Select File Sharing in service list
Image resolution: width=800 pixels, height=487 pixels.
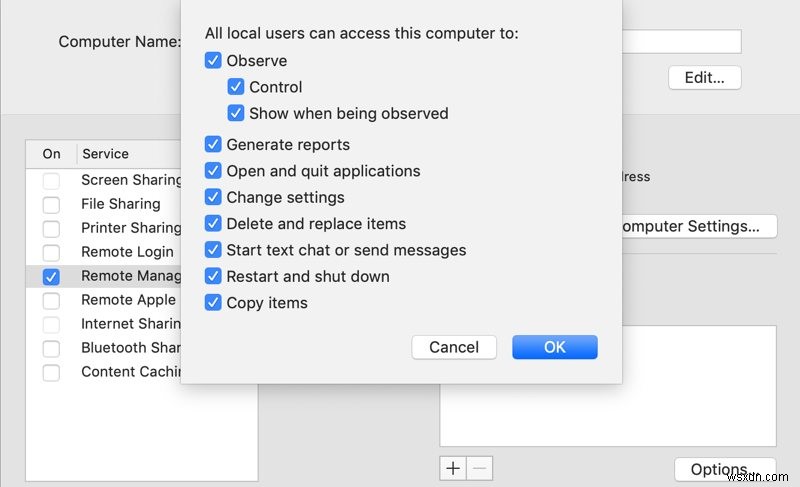click(120, 204)
